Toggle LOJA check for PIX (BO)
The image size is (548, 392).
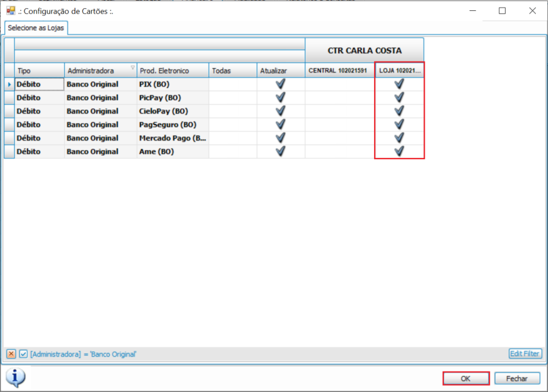coord(399,84)
